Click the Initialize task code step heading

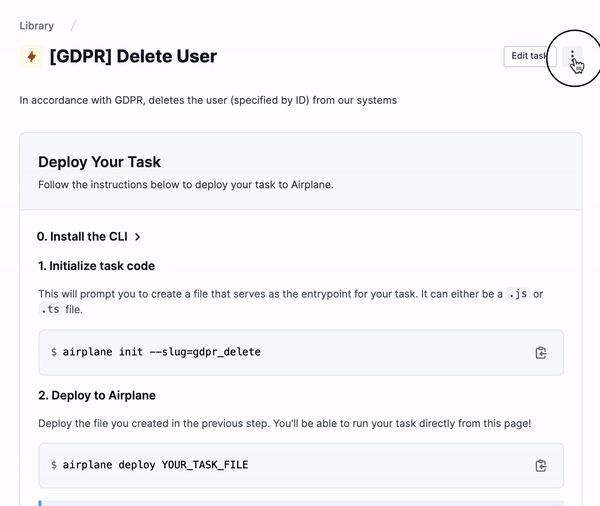(x=96, y=266)
